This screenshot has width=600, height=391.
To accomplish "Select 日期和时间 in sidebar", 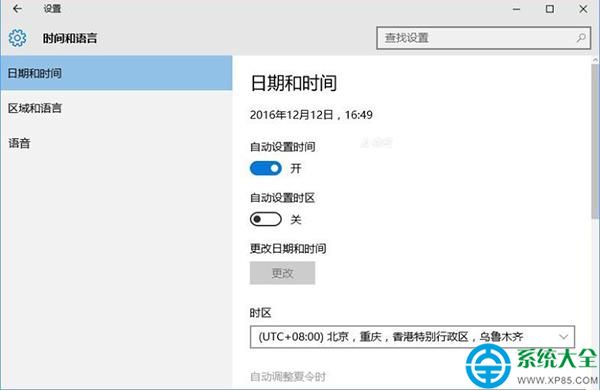I will pos(116,73).
